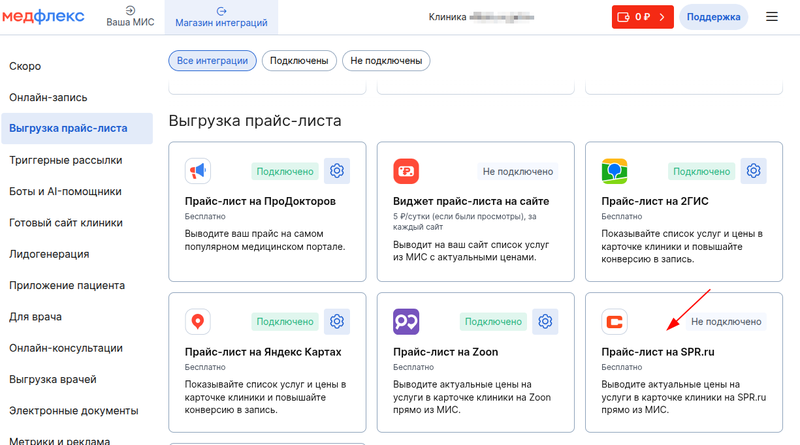This screenshot has width=800, height=445.
Task: Open the Прайс-лист на SPR.ru title
Action: click(658, 352)
